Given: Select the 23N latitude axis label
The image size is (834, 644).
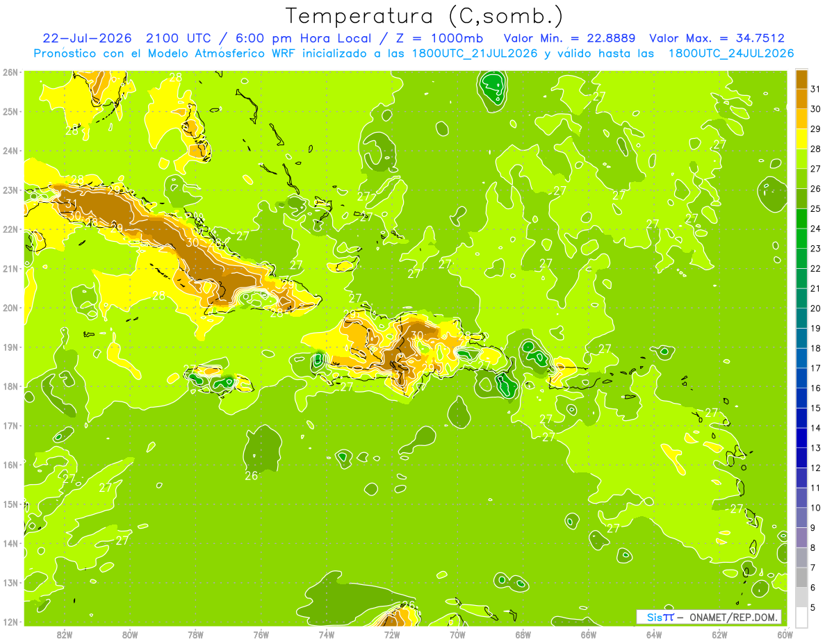Looking at the screenshot, I should click(x=10, y=190).
